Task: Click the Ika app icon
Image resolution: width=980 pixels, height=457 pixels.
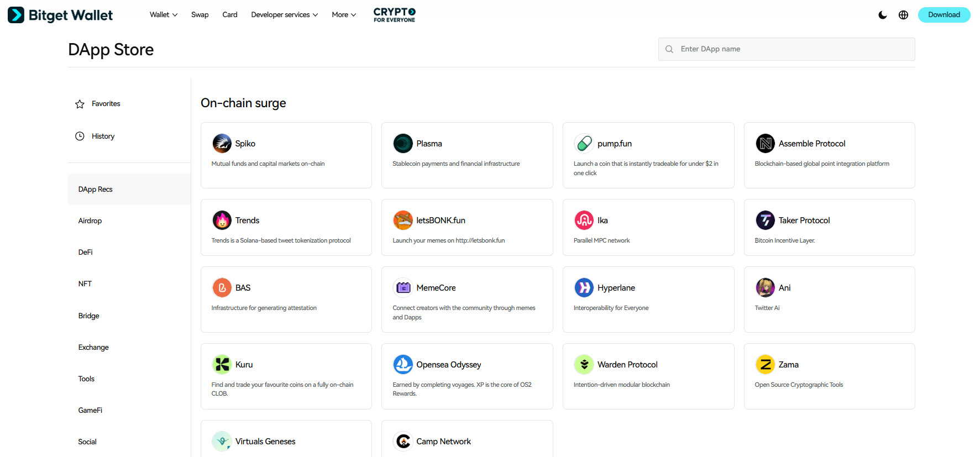Action: click(584, 220)
